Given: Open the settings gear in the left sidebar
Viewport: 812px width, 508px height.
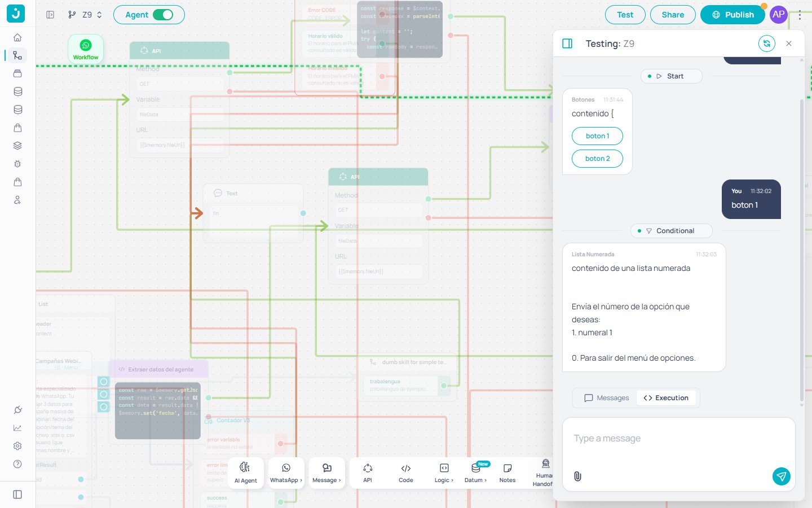Looking at the screenshot, I should (17, 446).
